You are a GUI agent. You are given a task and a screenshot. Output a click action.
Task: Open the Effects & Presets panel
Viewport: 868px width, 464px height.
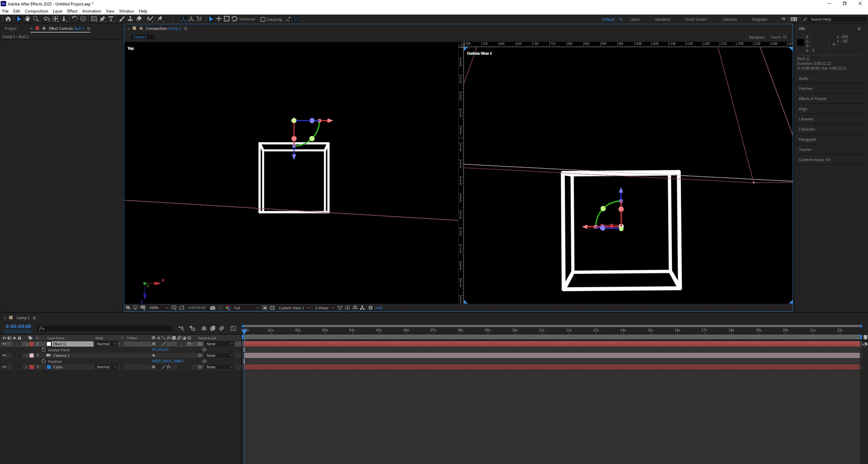[x=812, y=99]
